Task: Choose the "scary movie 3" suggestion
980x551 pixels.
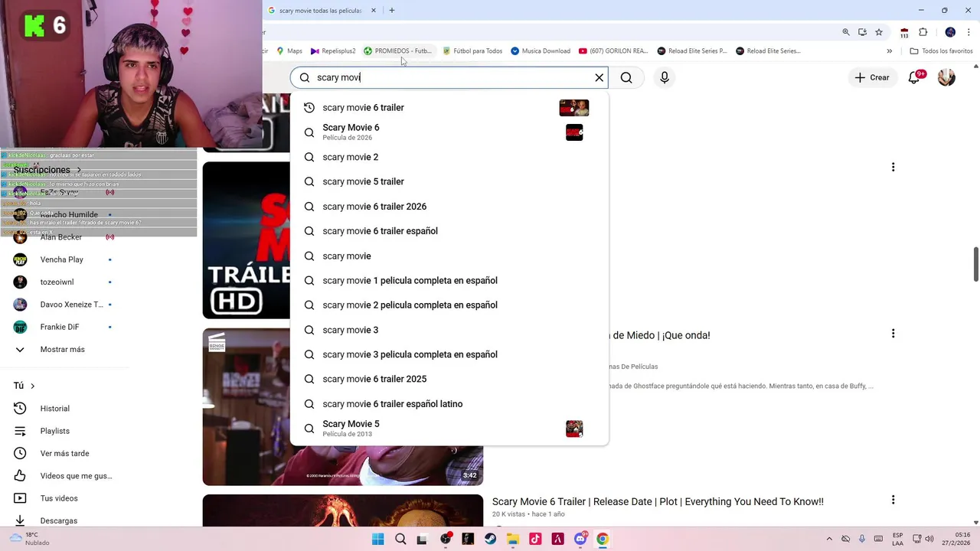Action: (449, 330)
